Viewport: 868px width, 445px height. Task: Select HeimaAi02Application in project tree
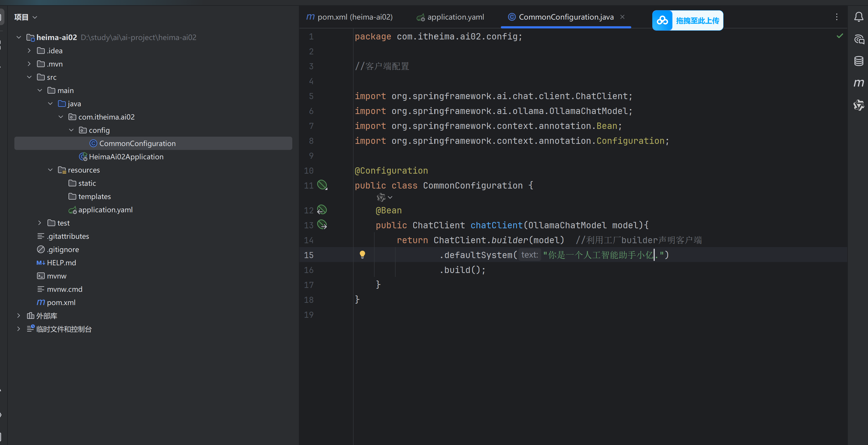click(126, 157)
